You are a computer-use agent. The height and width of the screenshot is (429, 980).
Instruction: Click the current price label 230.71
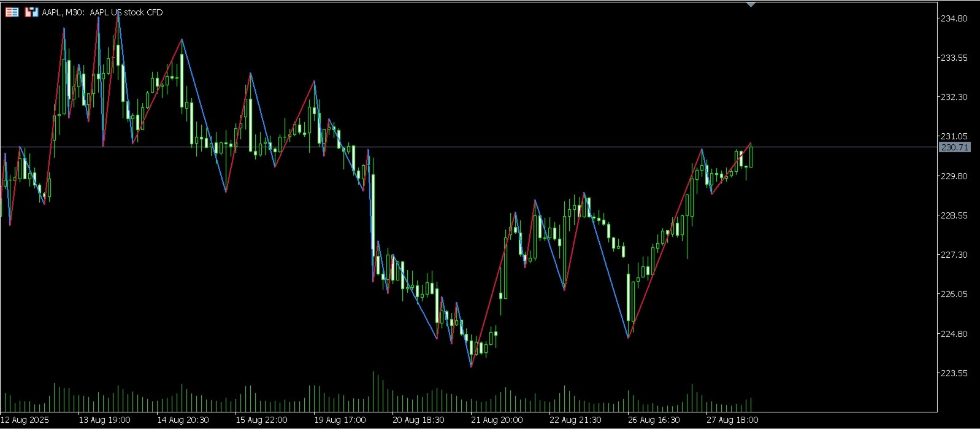(x=955, y=147)
